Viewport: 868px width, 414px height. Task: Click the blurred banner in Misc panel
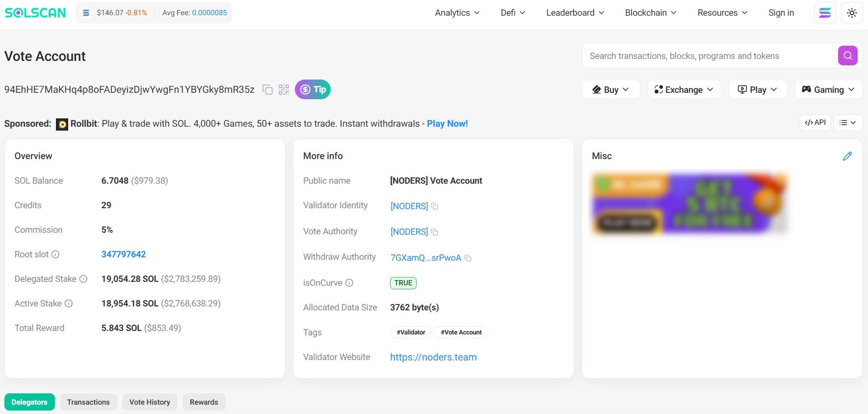(x=689, y=203)
